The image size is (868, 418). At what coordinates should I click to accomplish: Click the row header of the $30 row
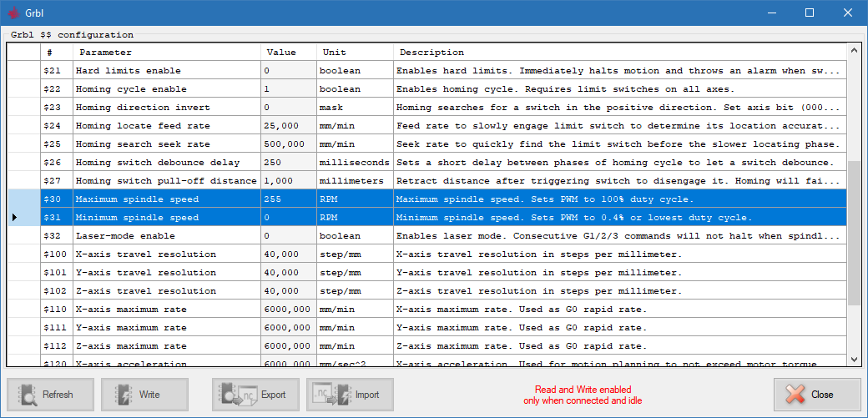[24, 199]
